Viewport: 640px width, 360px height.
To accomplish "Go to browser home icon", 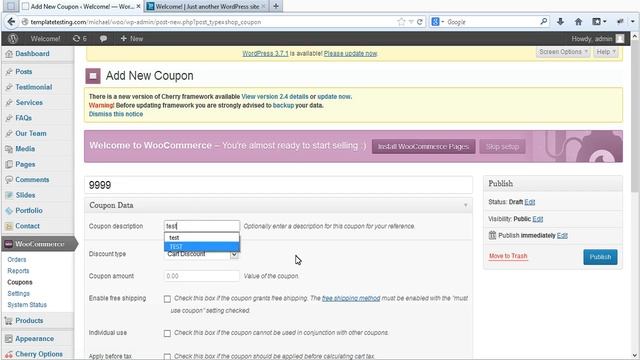I will pos(578,22).
